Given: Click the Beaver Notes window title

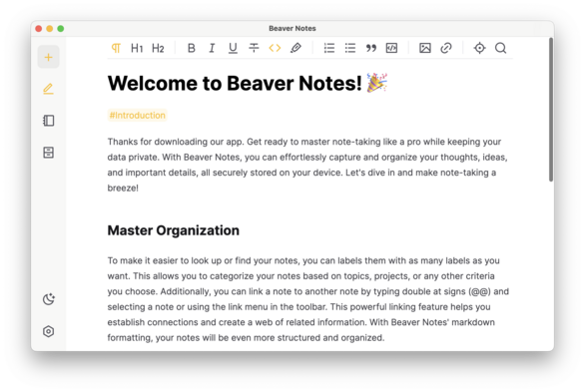Looking at the screenshot, I should [292, 28].
